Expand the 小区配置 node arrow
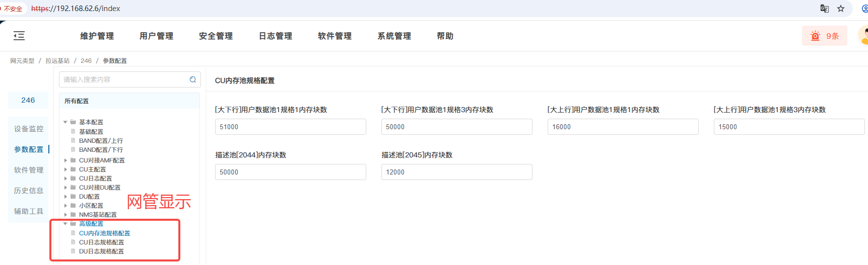This screenshot has width=868, height=265. click(x=65, y=206)
